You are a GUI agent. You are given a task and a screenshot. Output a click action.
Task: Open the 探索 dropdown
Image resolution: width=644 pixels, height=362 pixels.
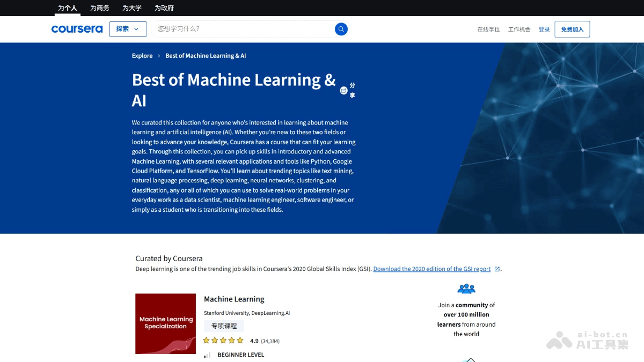pyautogui.click(x=128, y=29)
